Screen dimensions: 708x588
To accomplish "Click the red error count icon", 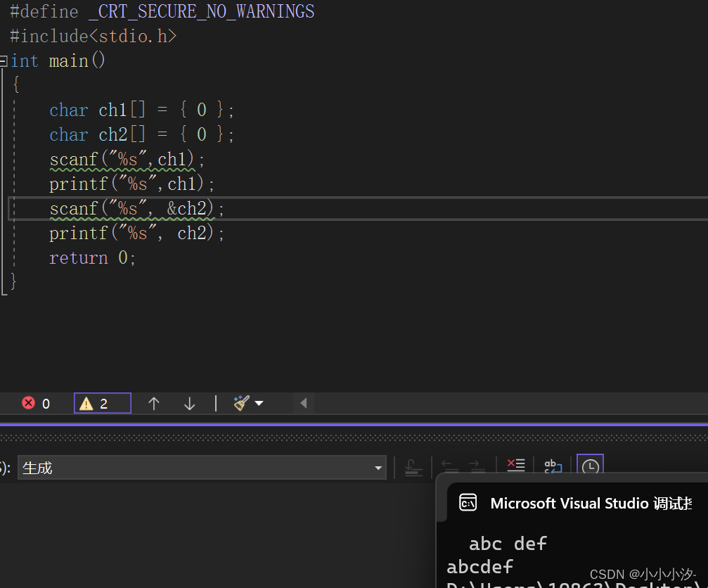I will click(28, 403).
